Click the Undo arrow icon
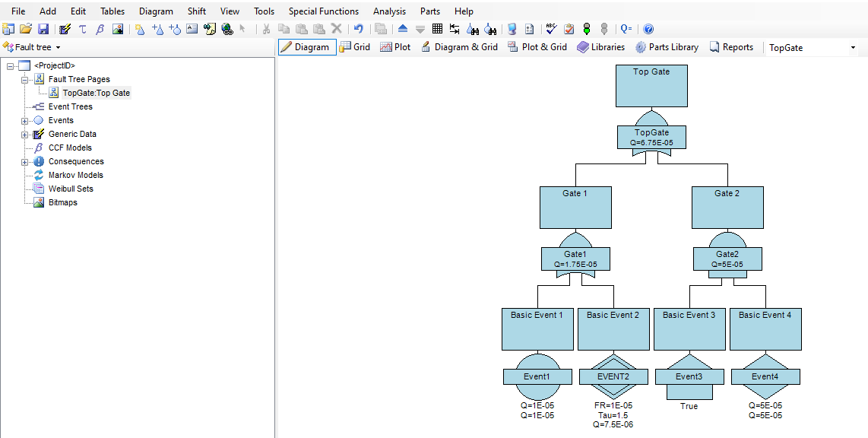This screenshot has height=438, width=868. click(358, 29)
